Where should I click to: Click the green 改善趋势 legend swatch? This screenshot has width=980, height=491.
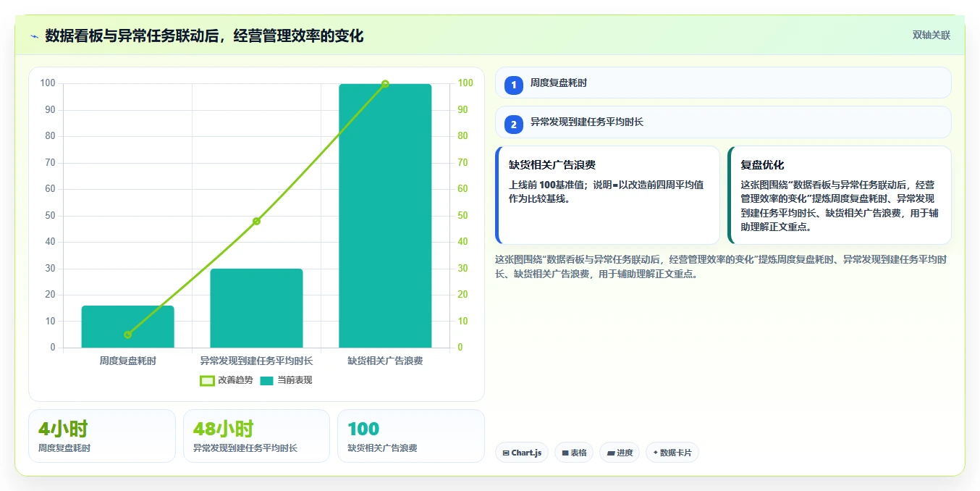[207, 380]
